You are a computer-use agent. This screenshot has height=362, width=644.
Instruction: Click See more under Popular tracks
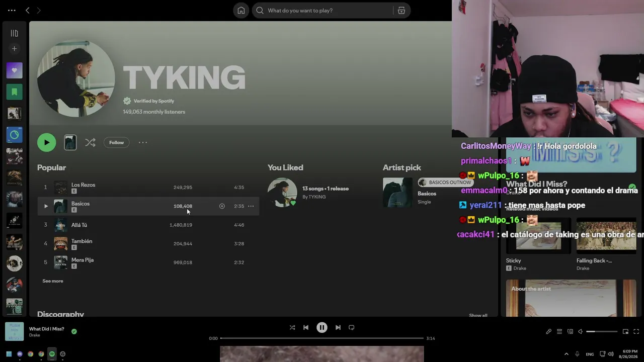tap(53, 281)
